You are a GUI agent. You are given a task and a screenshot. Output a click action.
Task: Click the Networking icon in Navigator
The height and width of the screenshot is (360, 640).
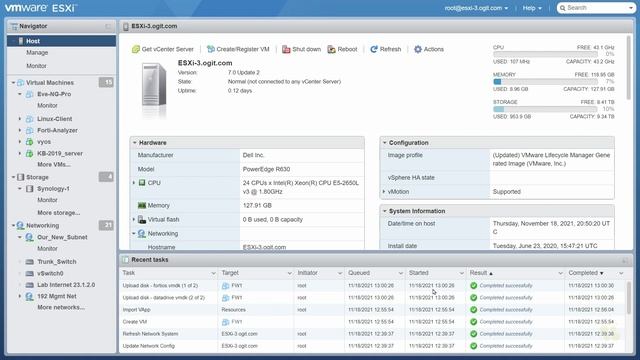point(20,225)
